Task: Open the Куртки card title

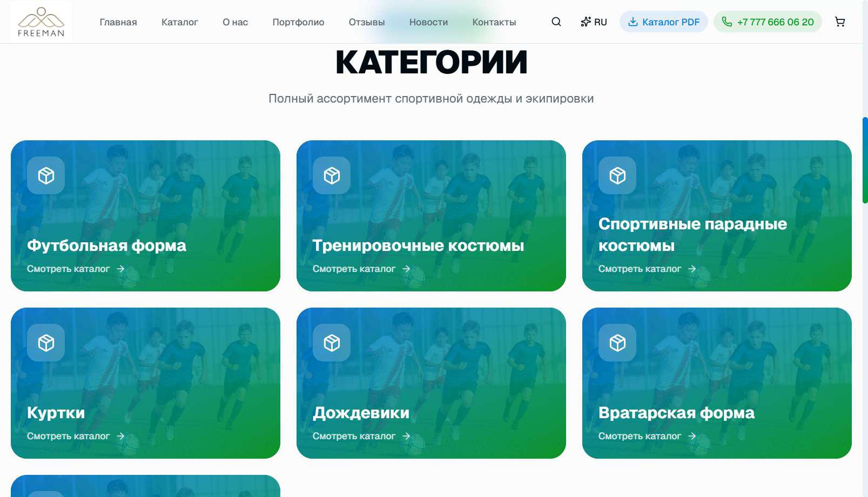Action: click(x=56, y=413)
